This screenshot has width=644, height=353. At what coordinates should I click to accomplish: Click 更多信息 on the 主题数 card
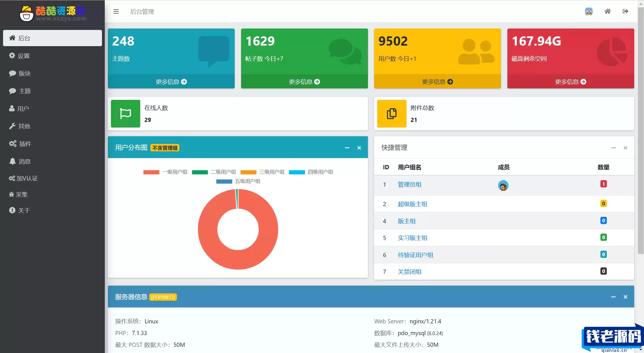171,82
